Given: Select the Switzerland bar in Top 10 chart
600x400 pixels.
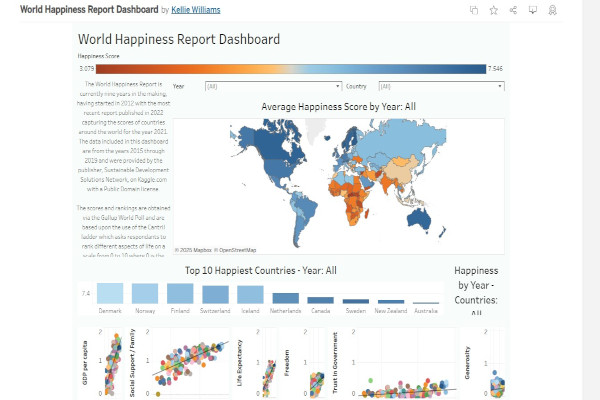Looking at the screenshot, I should pos(215,294).
